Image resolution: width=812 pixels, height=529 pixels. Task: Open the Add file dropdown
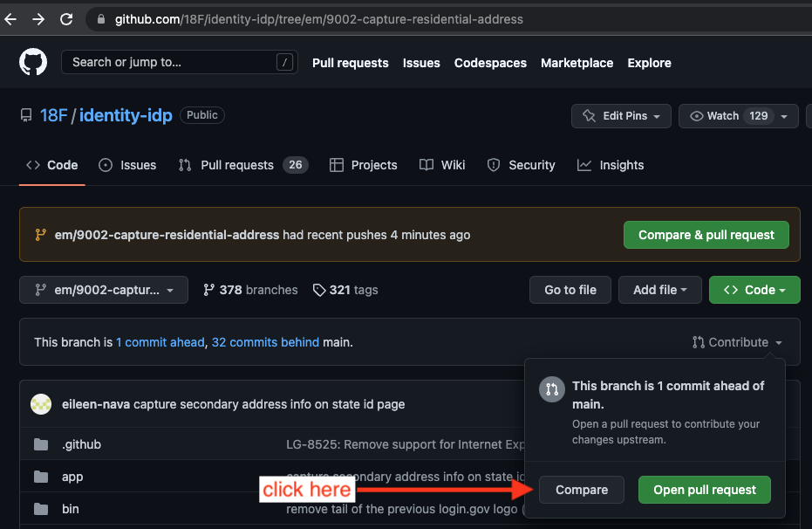click(x=660, y=290)
